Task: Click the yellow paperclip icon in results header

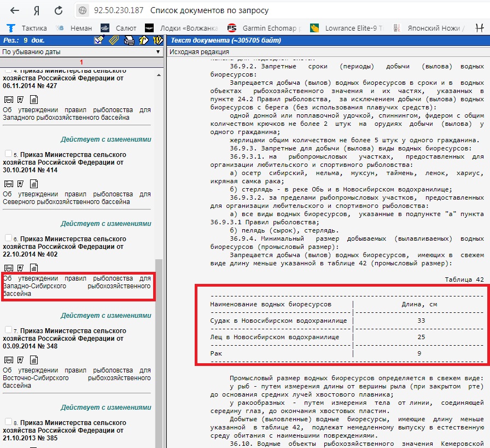Action: (x=114, y=40)
